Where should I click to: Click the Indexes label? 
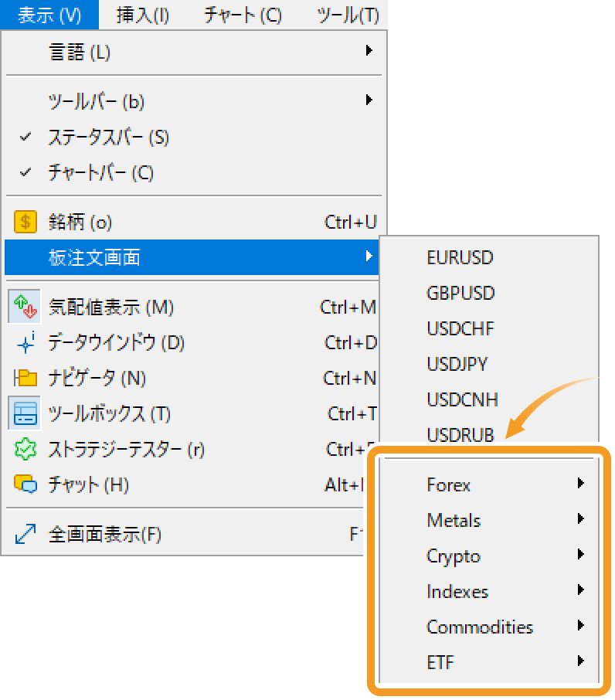tap(457, 592)
